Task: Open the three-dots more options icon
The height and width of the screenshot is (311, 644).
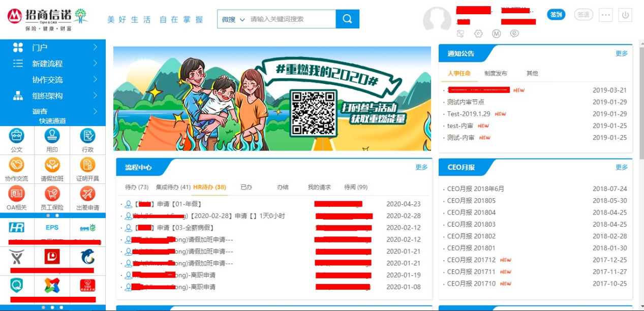Action: [x=606, y=15]
